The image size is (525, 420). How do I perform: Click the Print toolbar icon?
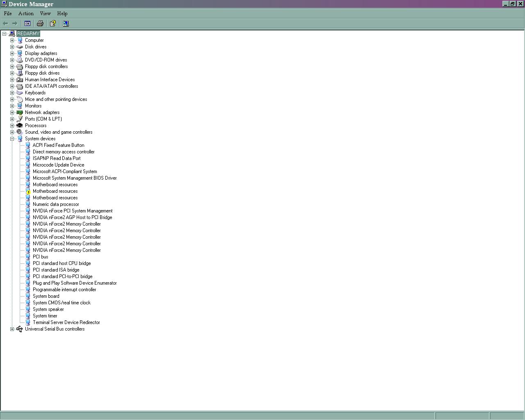tap(40, 23)
